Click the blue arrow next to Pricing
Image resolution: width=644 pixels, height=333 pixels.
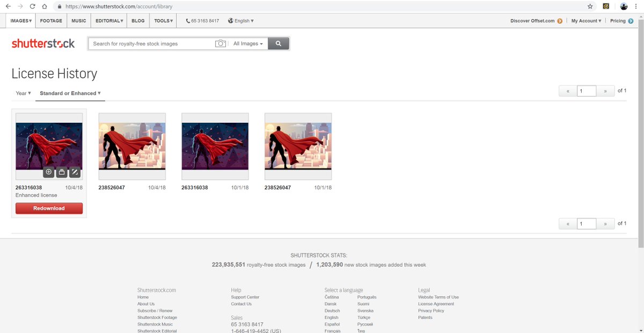[631, 21]
